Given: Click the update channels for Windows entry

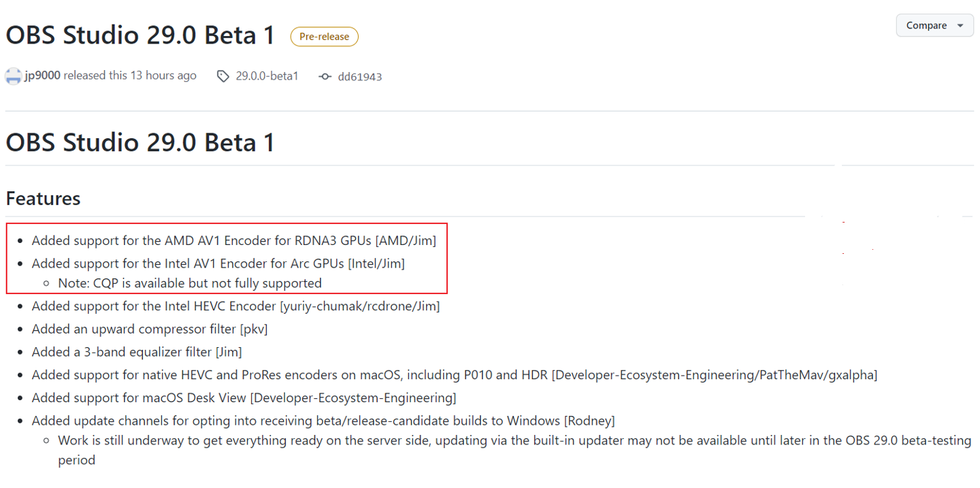Looking at the screenshot, I should coord(323,421).
